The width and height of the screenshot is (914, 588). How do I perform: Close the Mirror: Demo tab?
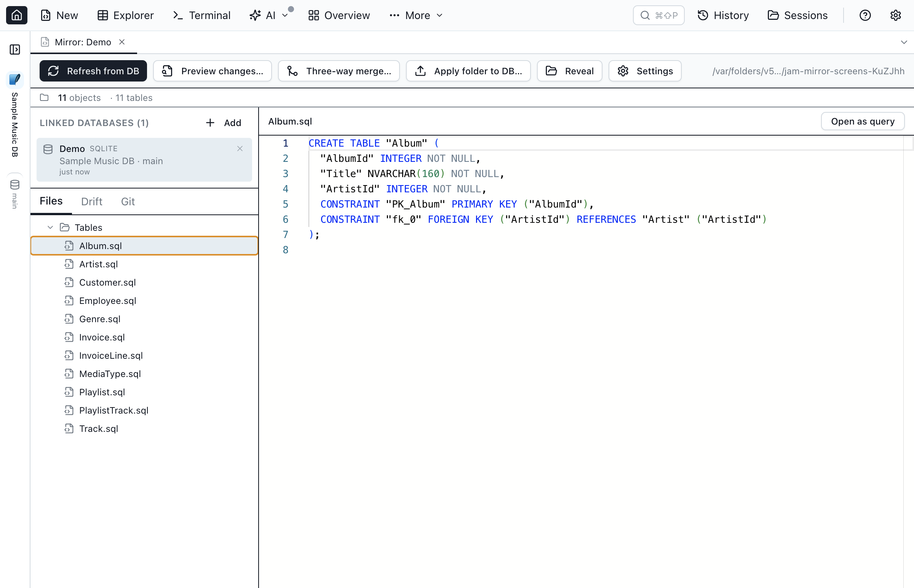tap(122, 42)
